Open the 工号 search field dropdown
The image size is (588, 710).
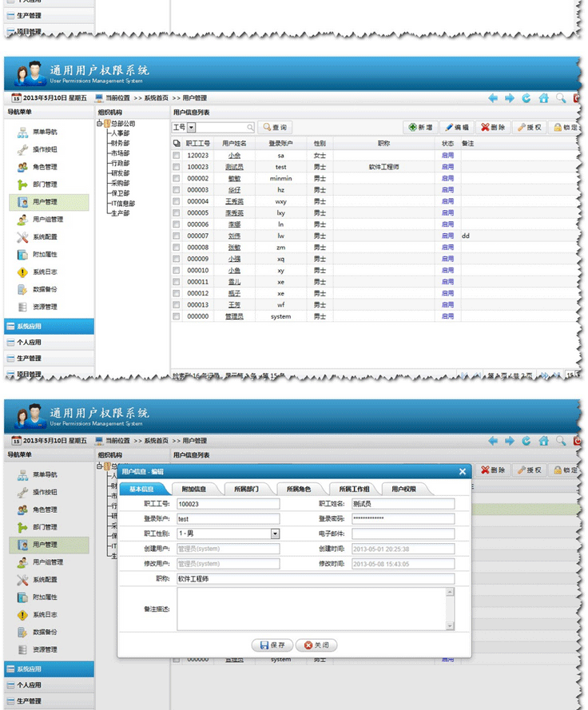point(191,128)
